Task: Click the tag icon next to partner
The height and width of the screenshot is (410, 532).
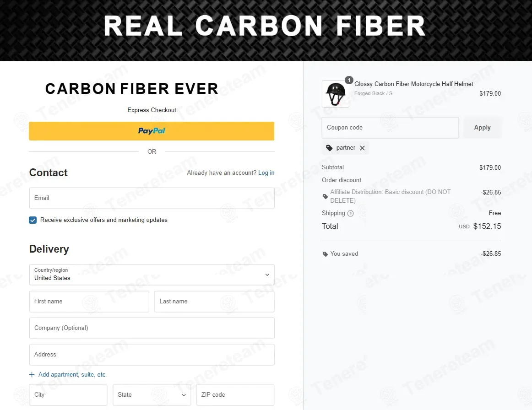Action: (x=329, y=148)
